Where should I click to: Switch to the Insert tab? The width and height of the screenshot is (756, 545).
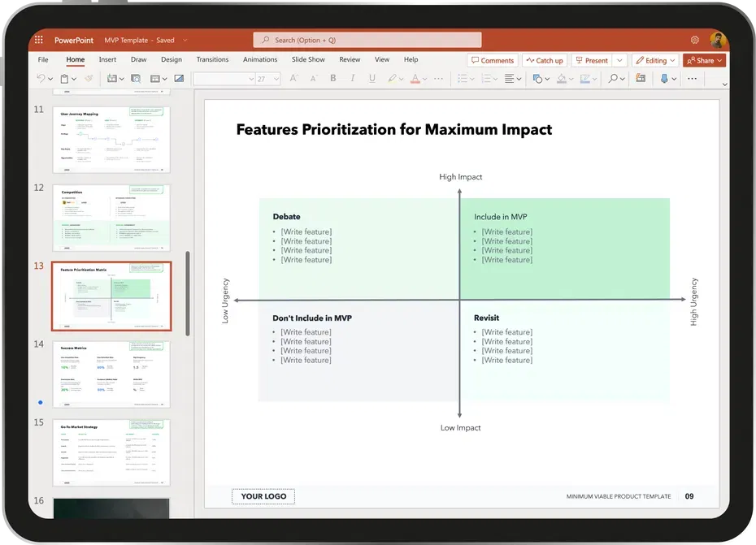tap(107, 59)
